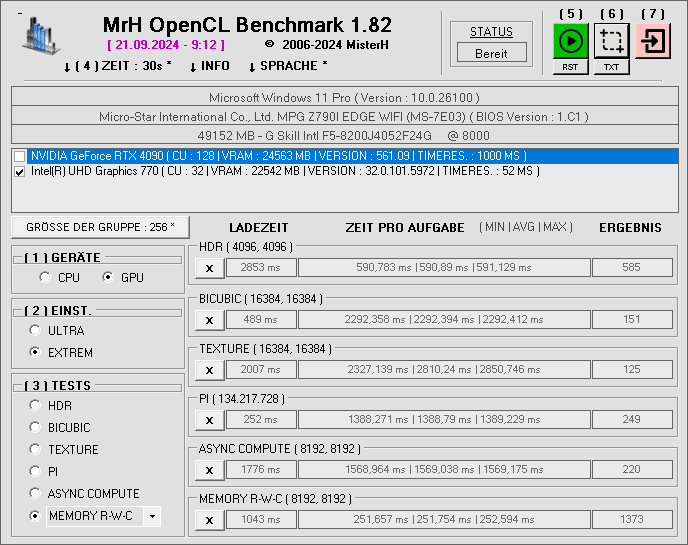Click the ZEIT PRO AUFGABE column header
This screenshot has width=688, height=545.
pyautogui.click(x=405, y=228)
